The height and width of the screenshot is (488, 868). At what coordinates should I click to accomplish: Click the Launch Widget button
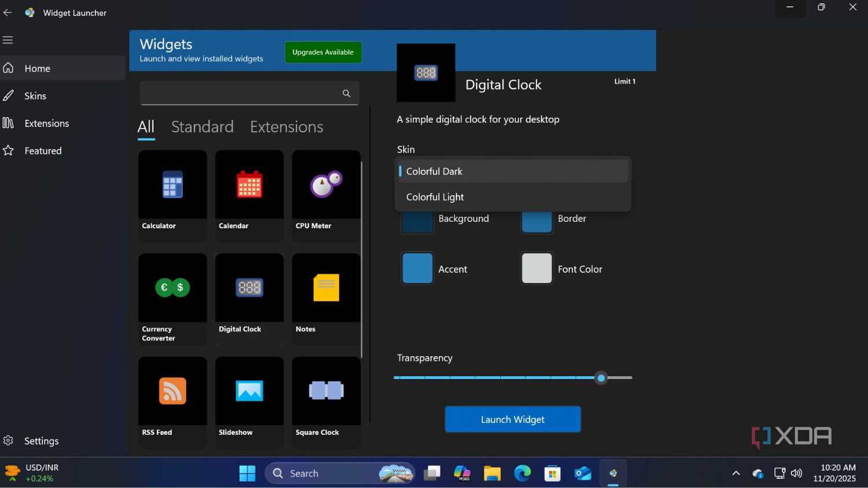tap(513, 419)
